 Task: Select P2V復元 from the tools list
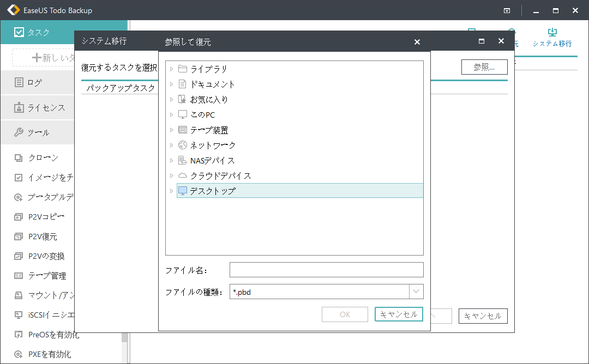pyautogui.click(x=43, y=237)
